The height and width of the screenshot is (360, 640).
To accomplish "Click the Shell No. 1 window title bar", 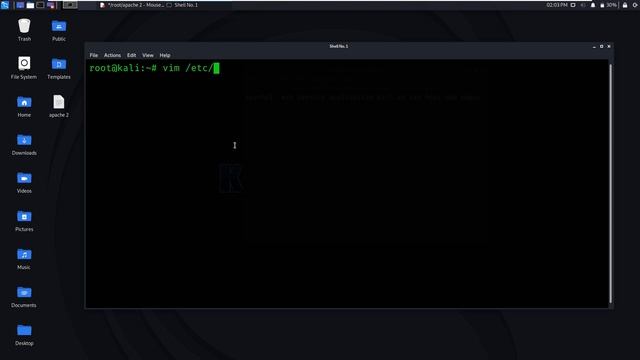I will click(x=339, y=46).
